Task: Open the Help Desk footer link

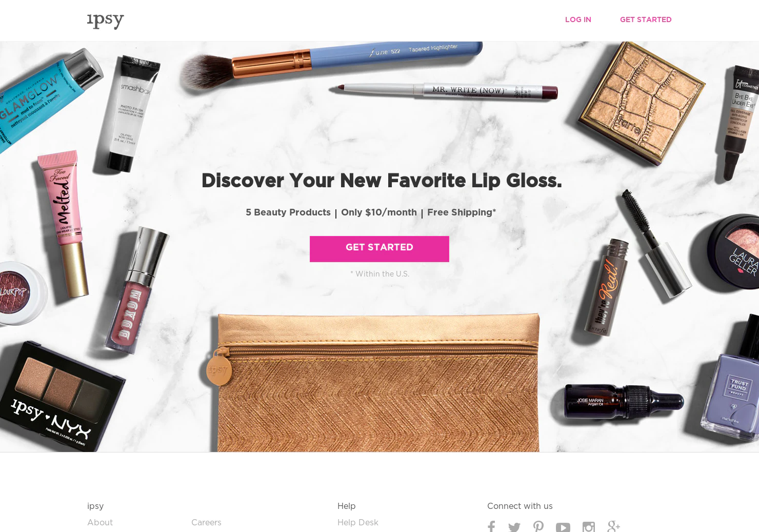Action: pos(358,522)
